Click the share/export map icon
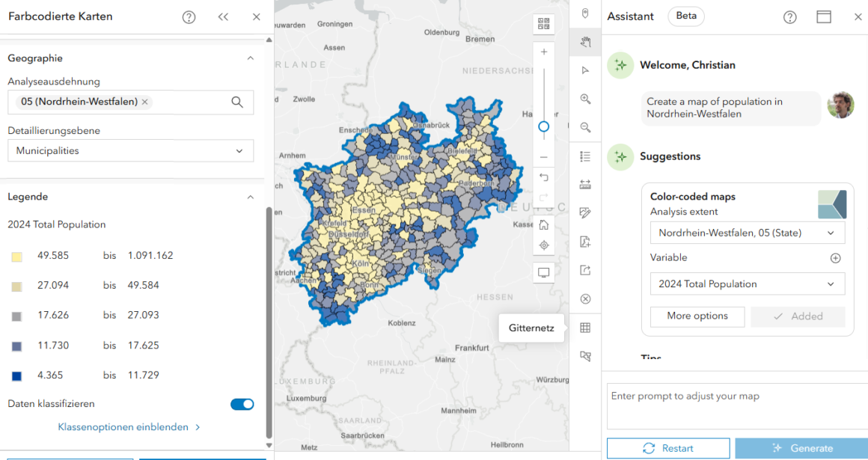 tap(585, 270)
